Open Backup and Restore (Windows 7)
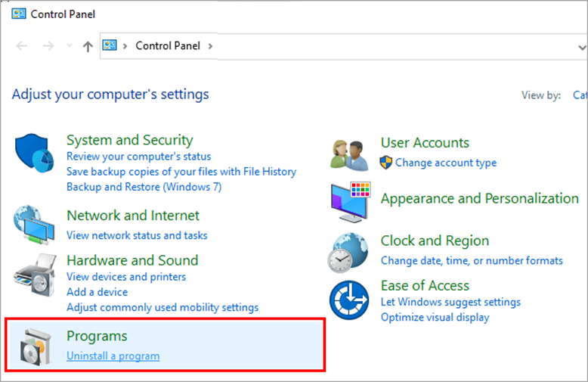The height and width of the screenshot is (382, 588). tap(144, 187)
